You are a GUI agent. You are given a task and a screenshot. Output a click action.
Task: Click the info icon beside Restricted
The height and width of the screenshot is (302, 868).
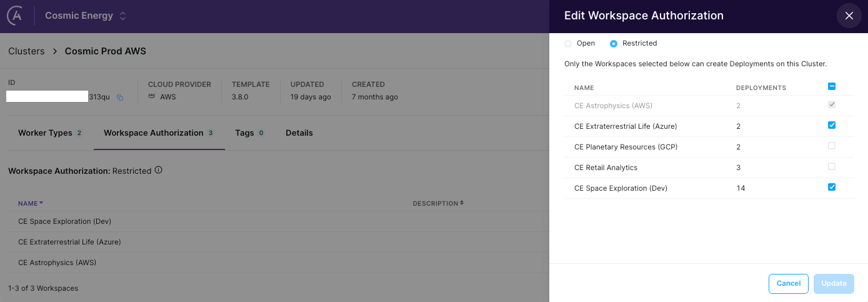pos(159,170)
